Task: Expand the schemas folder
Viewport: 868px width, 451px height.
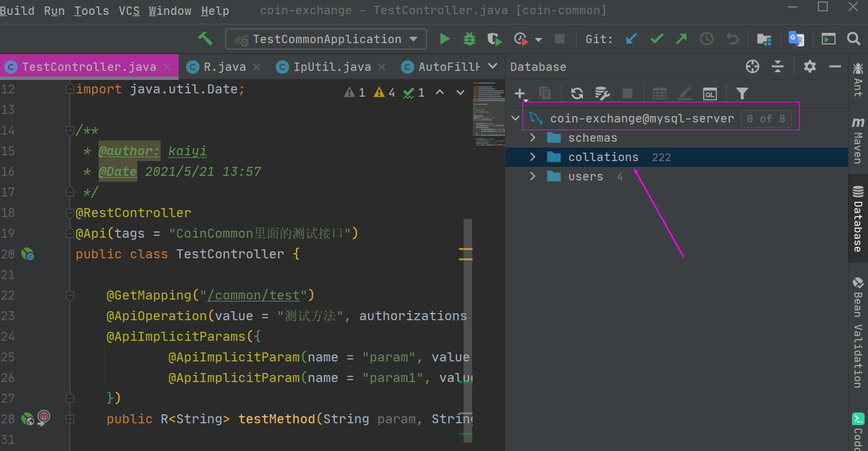Action: [x=533, y=138]
